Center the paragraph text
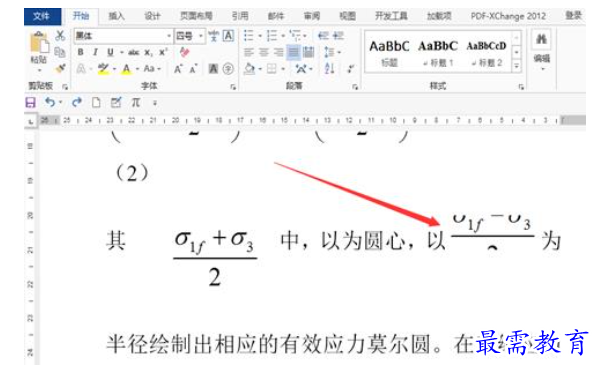 263,52
